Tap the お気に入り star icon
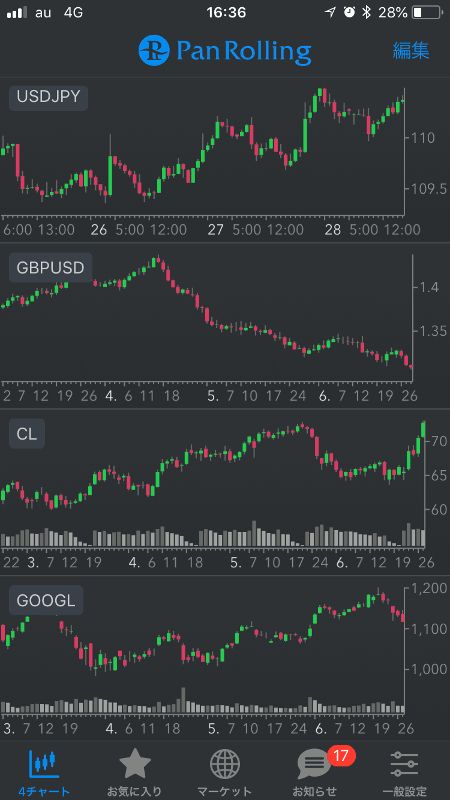The image size is (450, 800). pyautogui.click(x=135, y=764)
